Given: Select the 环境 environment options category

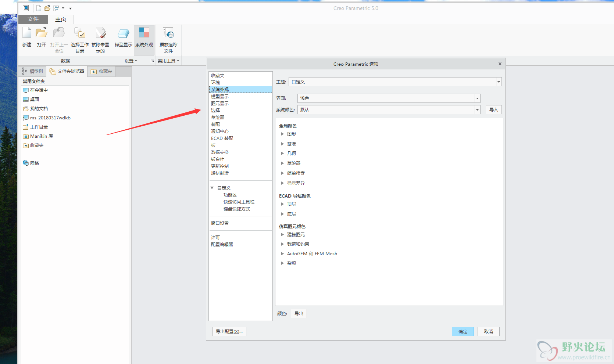Looking at the screenshot, I should tap(215, 83).
